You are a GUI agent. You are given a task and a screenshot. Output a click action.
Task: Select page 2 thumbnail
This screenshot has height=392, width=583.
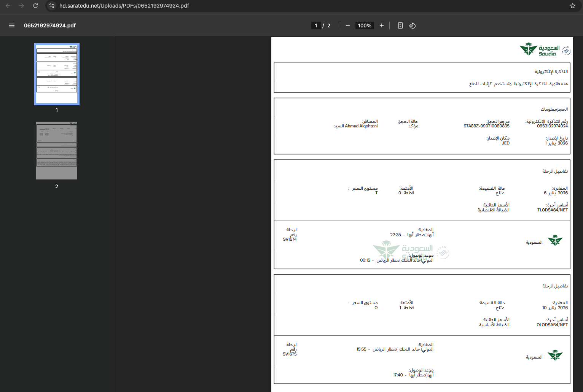57,151
